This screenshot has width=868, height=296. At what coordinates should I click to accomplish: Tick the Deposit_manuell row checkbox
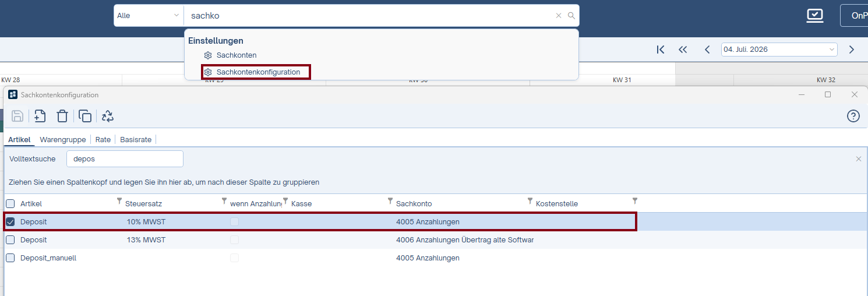point(10,258)
